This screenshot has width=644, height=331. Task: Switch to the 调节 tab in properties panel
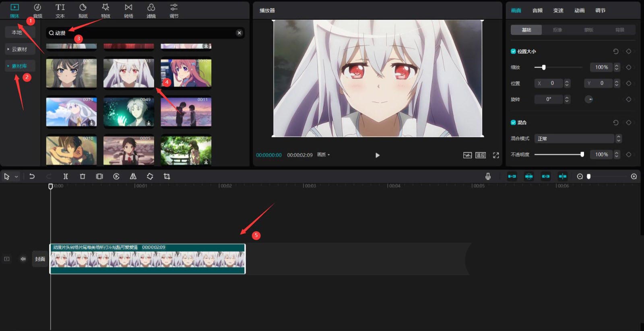pyautogui.click(x=601, y=10)
